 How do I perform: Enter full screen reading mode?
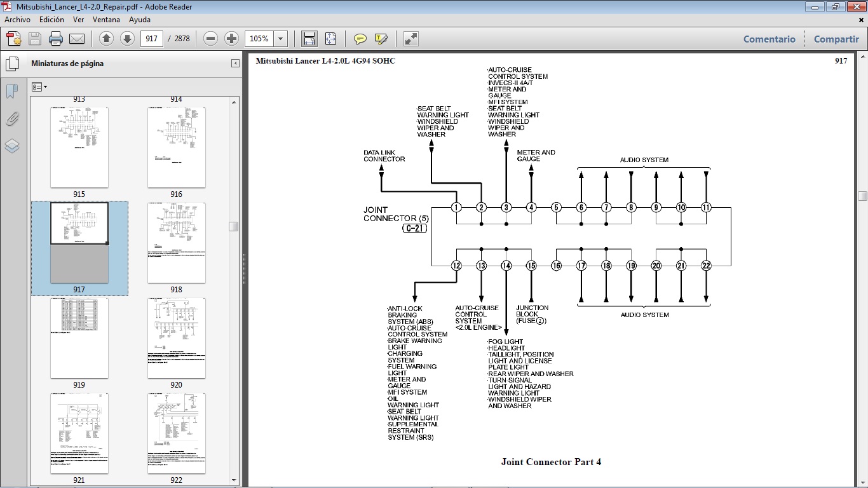click(x=410, y=38)
